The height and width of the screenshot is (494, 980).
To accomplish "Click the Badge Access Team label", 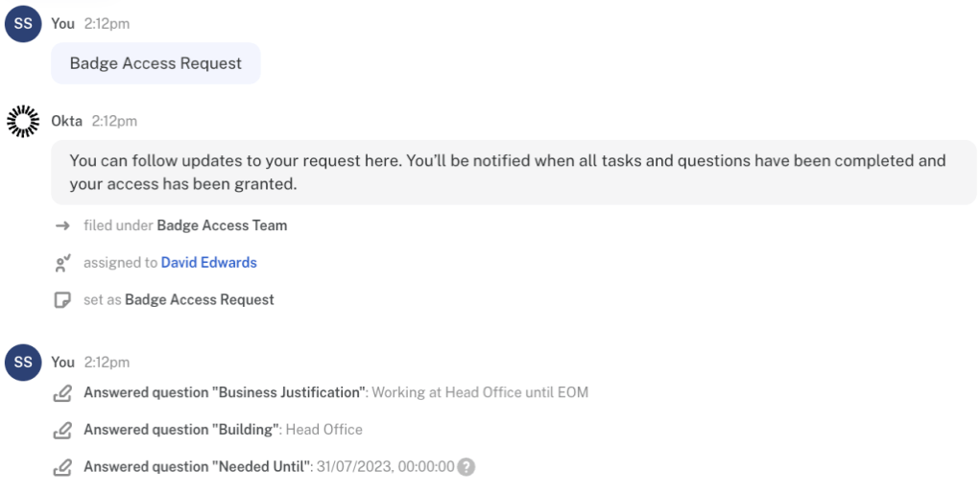I will tap(222, 226).
